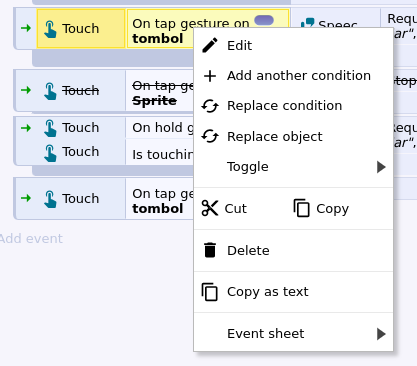Click the Speech action icon in the first event
This screenshot has height=366, width=417.
coord(307,23)
